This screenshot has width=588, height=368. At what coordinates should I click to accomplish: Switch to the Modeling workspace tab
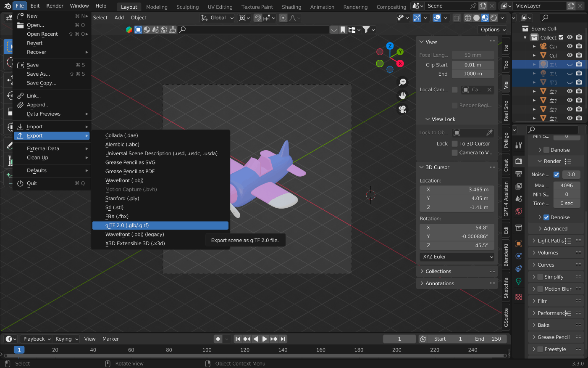pyautogui.click(x=157, y=7)
